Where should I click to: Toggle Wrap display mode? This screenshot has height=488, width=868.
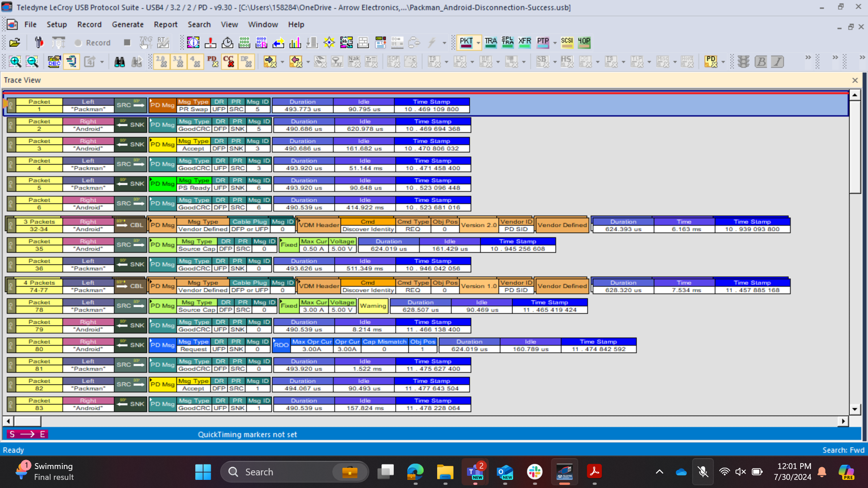click(72, 62)
